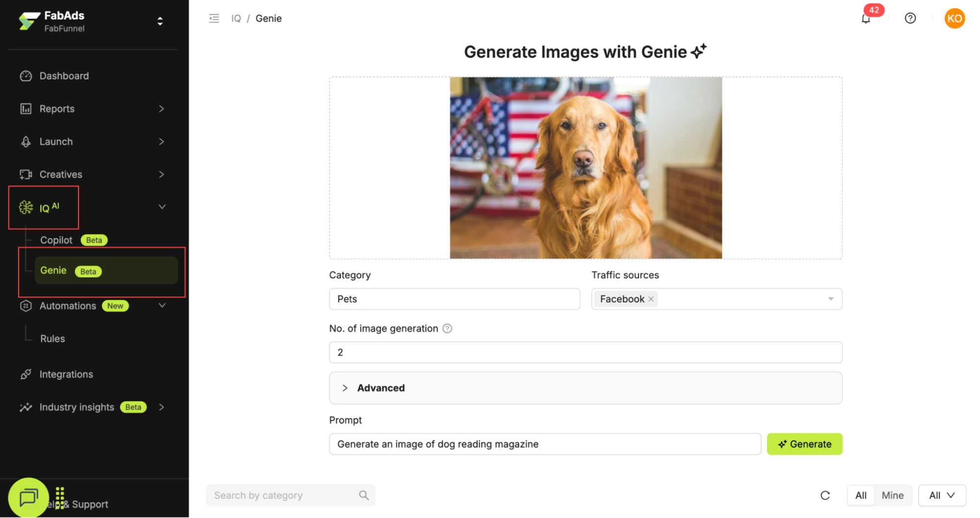This screenshot has width=980, height=518.
Task: Click the image generation info tooltip icon
Action: (x=447, y=328)
